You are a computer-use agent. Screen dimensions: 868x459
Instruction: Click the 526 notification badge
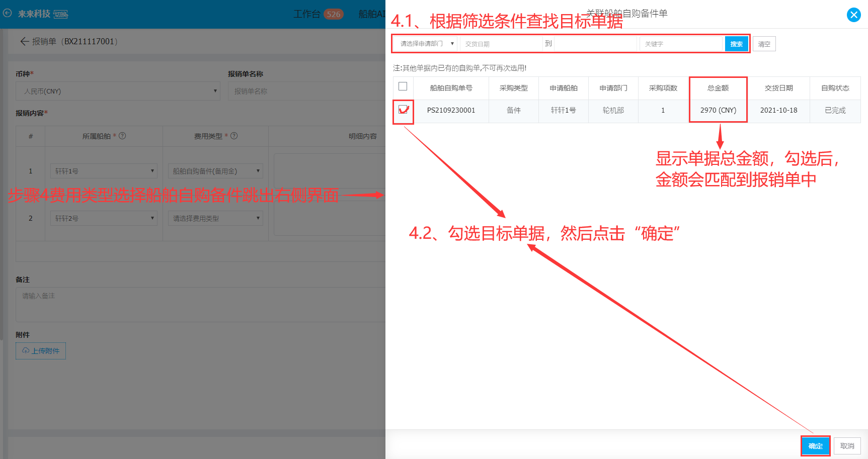click(x=334, y=14)
